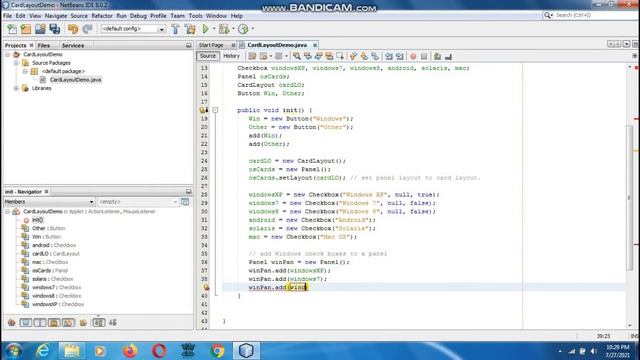Switch to the Start Page tab

pos(211,45)
